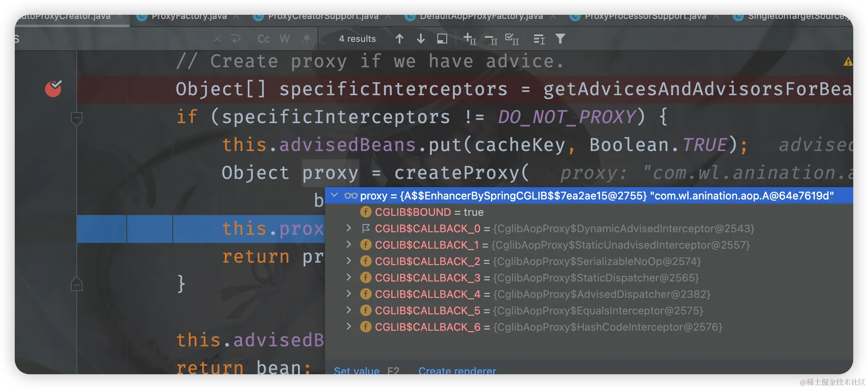Image resolution: width=868 pixels, height=389 pixels.
Task: Click the new line search icon
Action: (236, 39)
